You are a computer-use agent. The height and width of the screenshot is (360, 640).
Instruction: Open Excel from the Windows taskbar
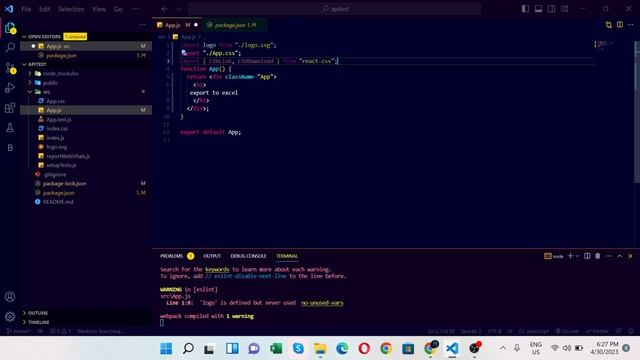(276, 348)
